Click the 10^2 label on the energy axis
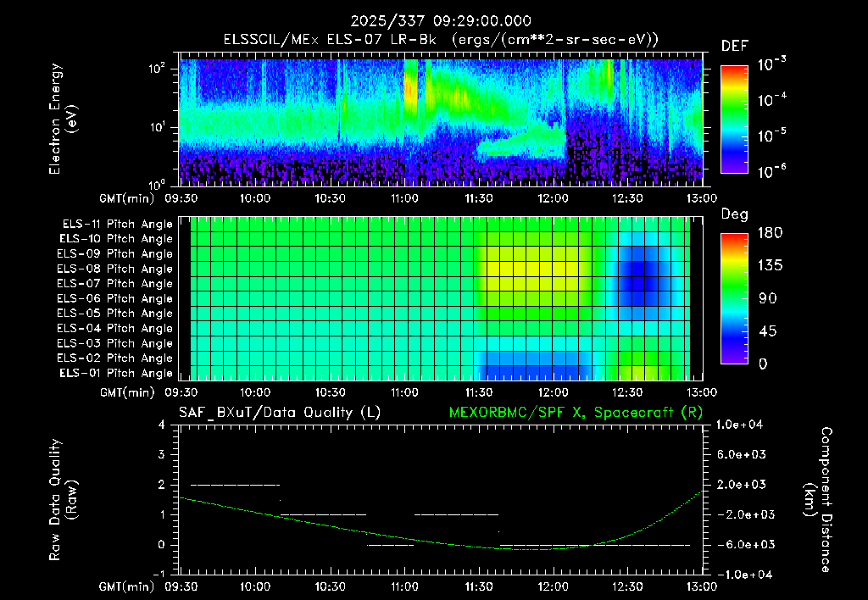The height and width of the screenshot is (600, 868). [x=157, y=69]
